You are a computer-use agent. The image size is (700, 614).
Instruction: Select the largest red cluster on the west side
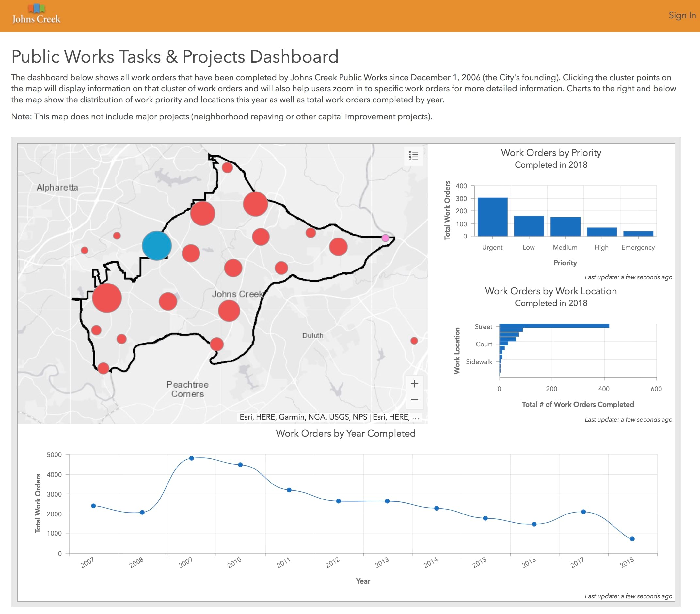pyautogui.click(x=106, y=299)
